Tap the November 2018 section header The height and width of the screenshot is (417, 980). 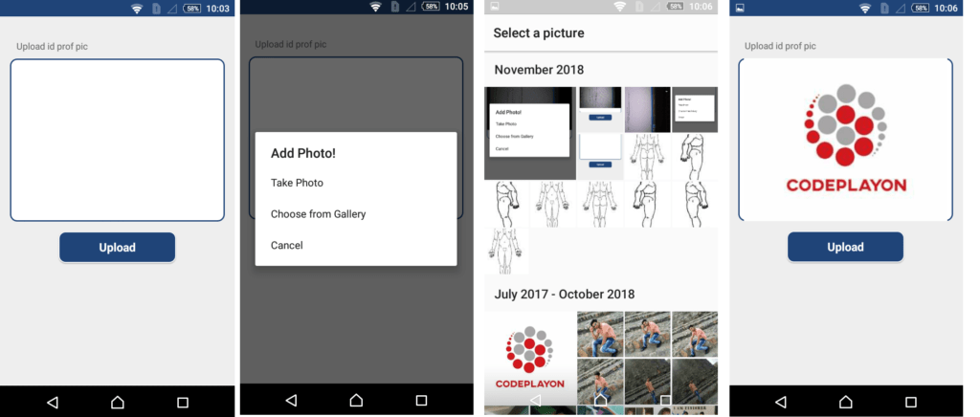point(539,70)
